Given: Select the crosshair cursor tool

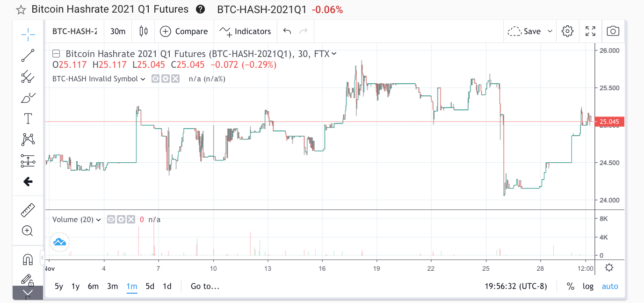Looking at the screenshot, I should (28, 34).
